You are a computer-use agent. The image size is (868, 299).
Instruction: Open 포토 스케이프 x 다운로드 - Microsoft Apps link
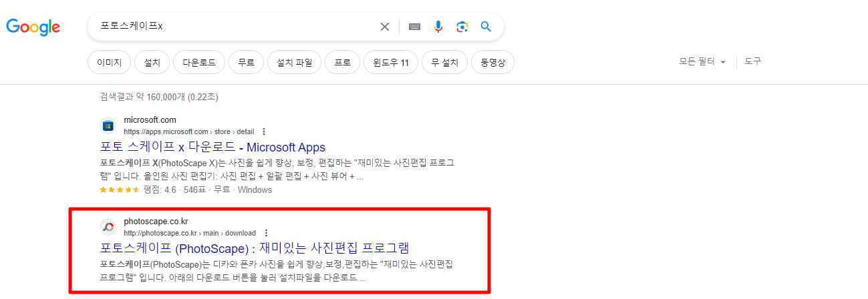tap(212, 147)
